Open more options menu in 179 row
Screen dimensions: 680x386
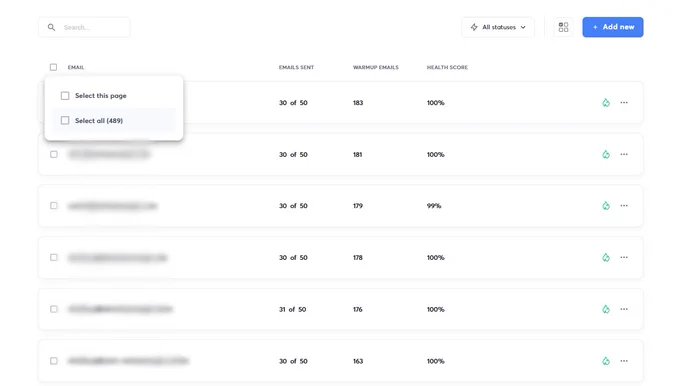(x=624, y=206)
